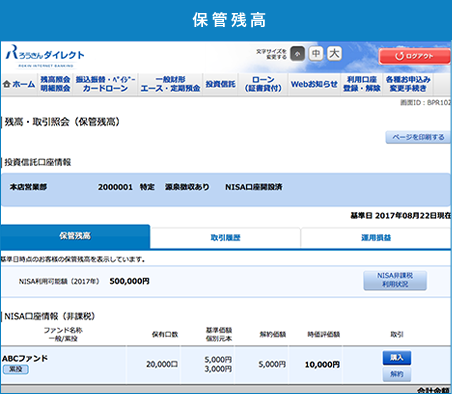Select the medium (中) font size button
Image resolution: width=452 pixels, height=394 pixels.
316,53
